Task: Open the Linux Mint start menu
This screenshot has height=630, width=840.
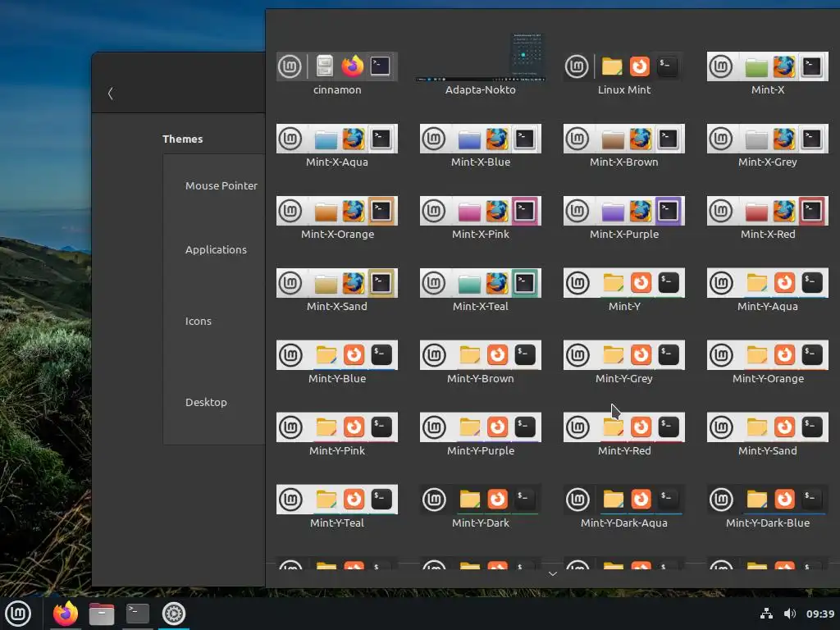Action: (18, 614)
